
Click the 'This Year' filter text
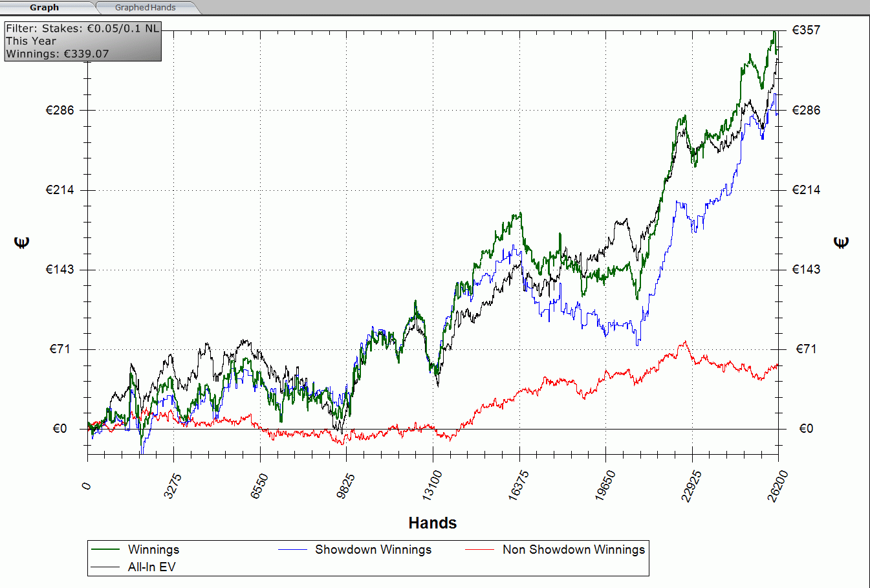click(31, 41)
